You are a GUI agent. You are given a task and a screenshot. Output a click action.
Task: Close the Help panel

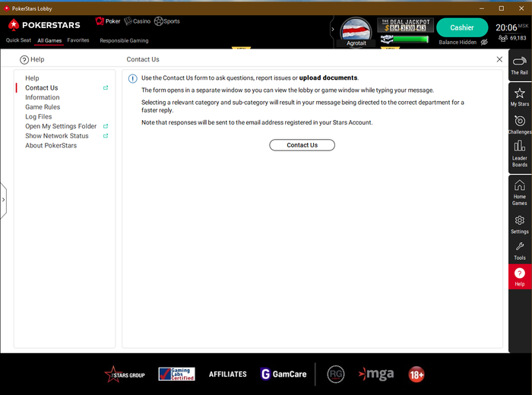pos(499,59)
